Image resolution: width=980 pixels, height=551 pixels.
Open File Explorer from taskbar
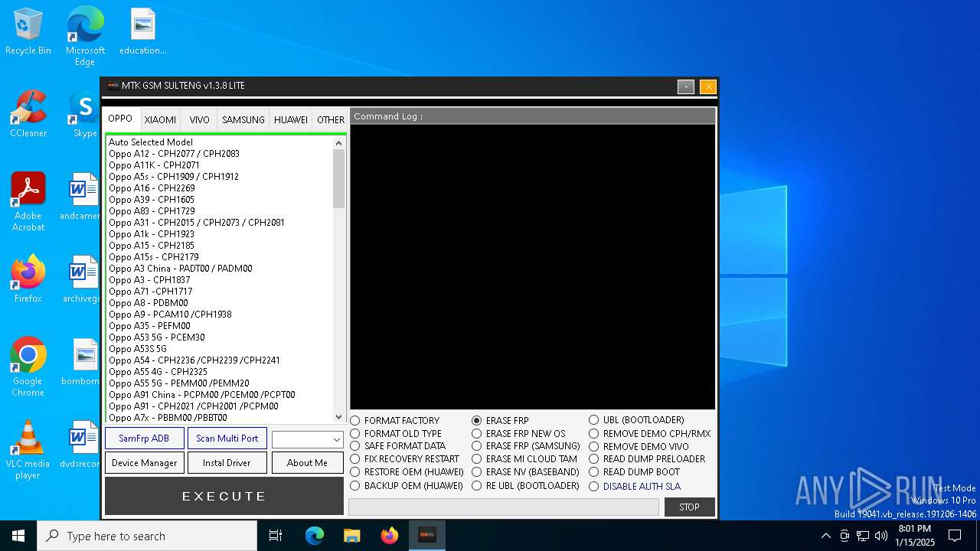point(352,536)
